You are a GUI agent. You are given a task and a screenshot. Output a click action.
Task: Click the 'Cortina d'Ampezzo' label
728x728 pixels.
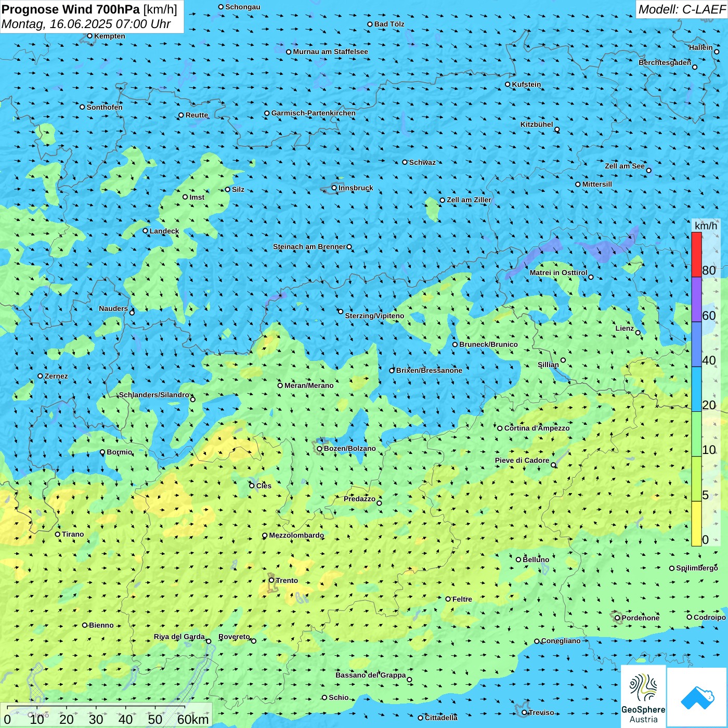[537, 428]
